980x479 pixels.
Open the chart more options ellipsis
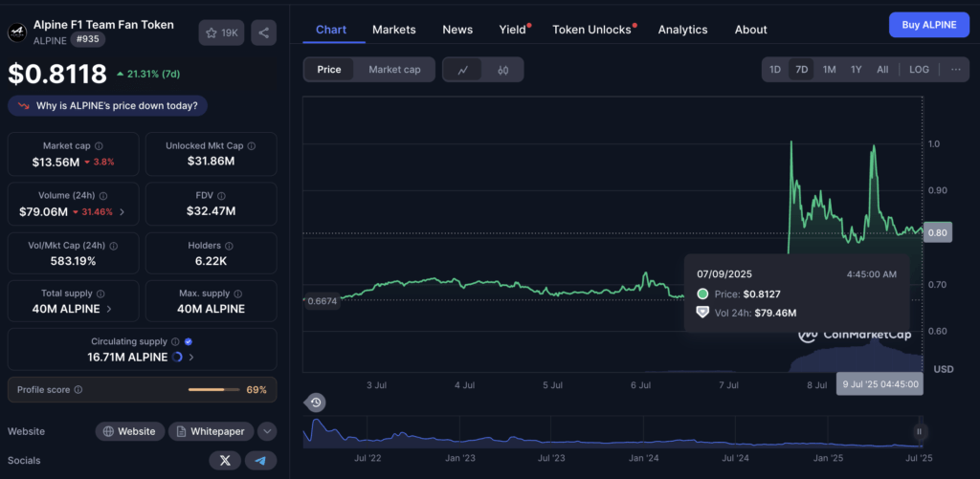[x=956, y=70]
